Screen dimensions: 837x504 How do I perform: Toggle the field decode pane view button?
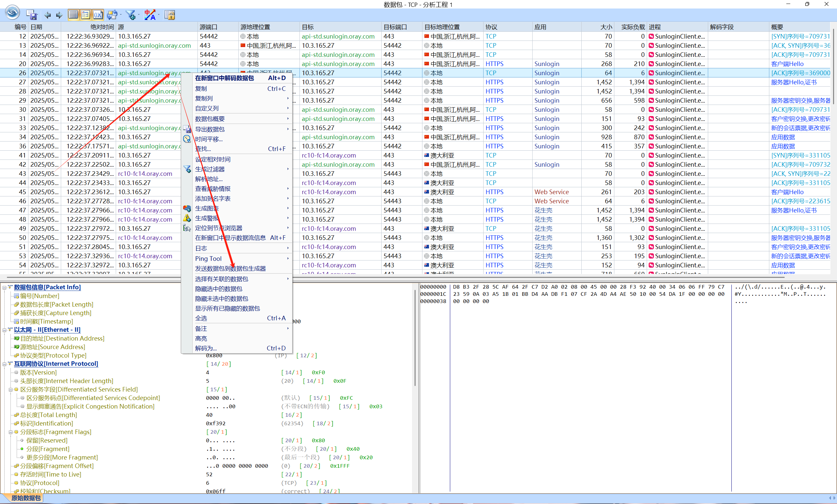pyautogui.click(x=86, y=15)
